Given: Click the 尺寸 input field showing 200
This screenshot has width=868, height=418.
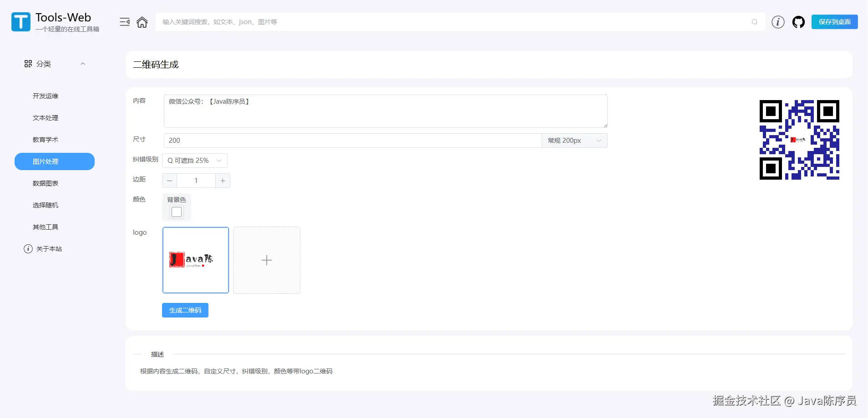Looking at the screenshot, I should coord(353,141).
